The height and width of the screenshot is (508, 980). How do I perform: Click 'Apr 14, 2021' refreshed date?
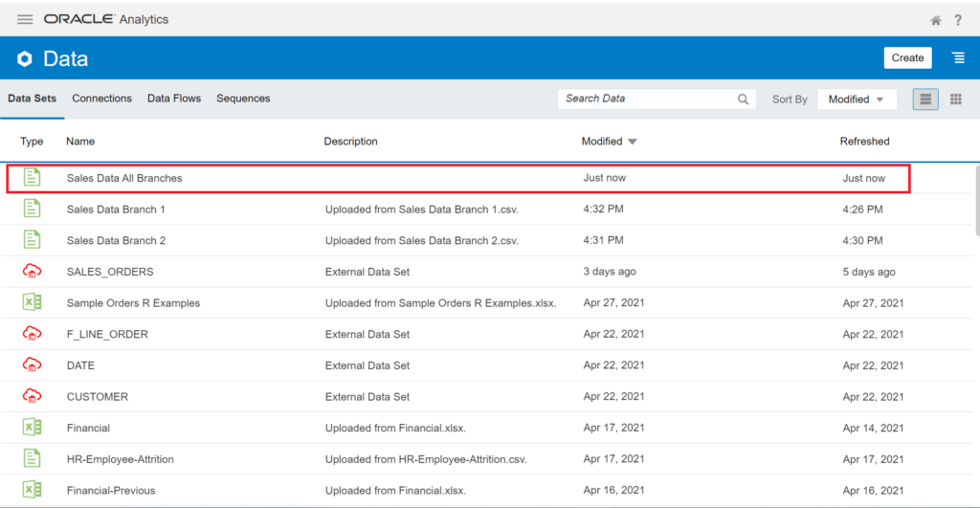[873, 428]
